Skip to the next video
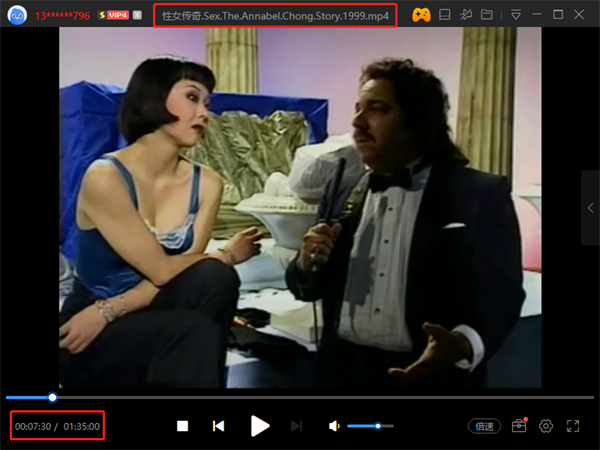The image size is (600, 450). 296,426
